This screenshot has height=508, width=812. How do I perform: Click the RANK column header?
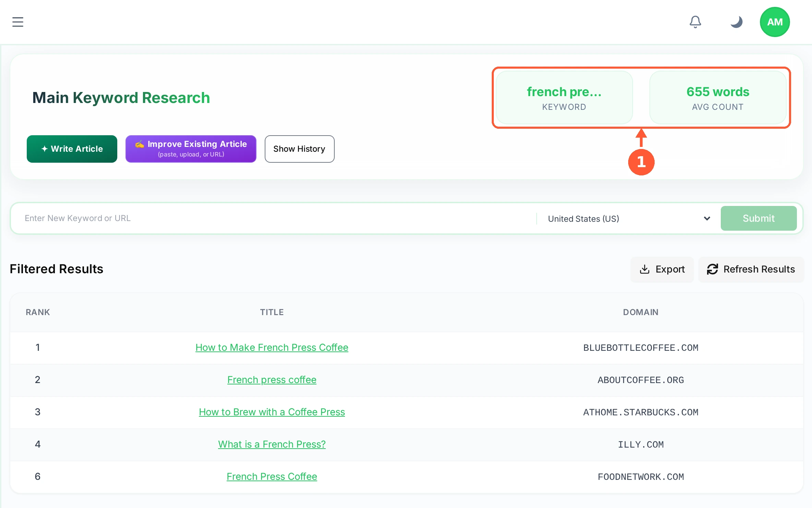click(x=38, y=312)
